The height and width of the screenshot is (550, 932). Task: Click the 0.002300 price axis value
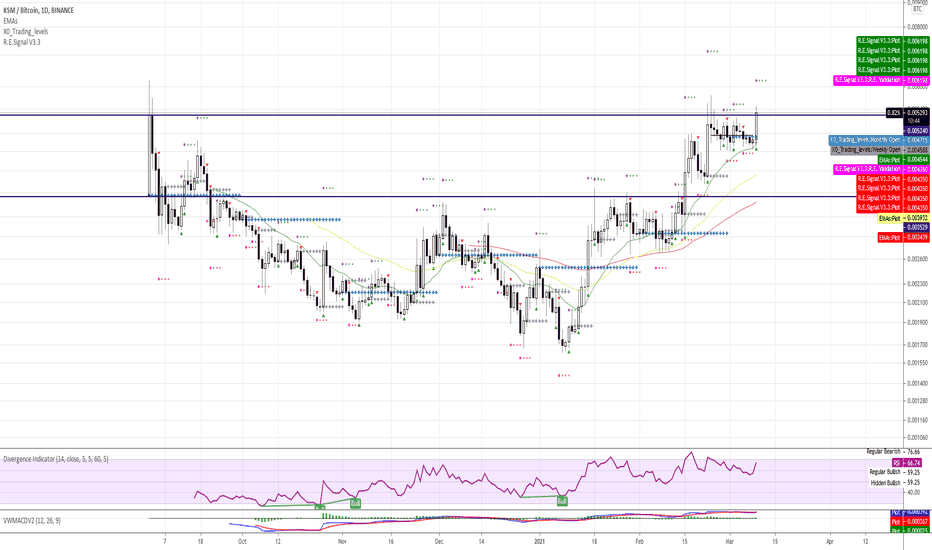(x=918, y=284)
